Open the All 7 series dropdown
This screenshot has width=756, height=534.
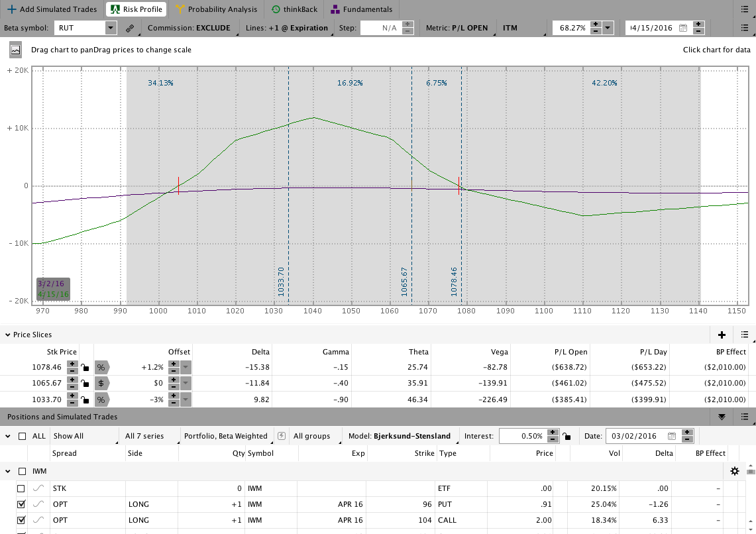(150, 436)
